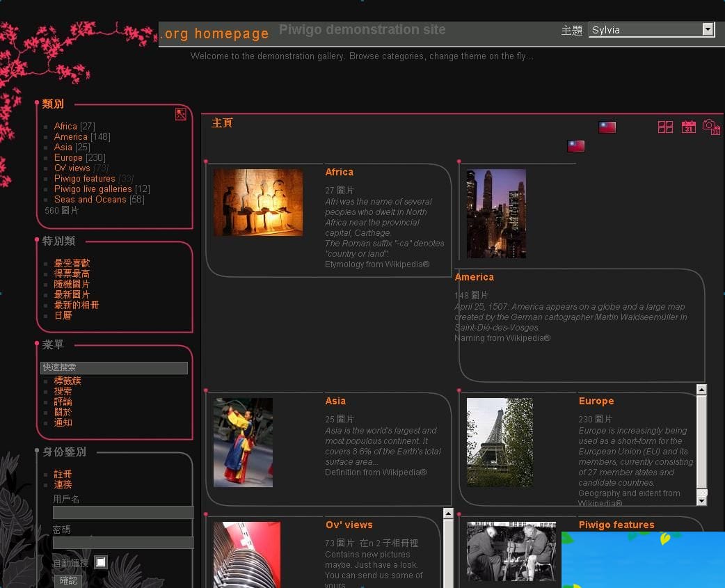Click scroll-down arrow in Europe description box
Viewport: 725px width, 588px height.
click(x=701, y=500)
